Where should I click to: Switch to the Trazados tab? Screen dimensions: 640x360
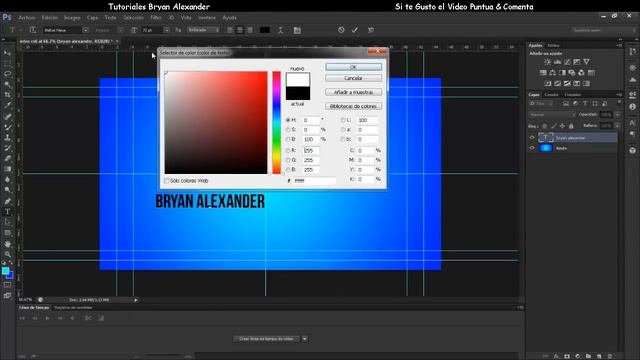point(573,95)
